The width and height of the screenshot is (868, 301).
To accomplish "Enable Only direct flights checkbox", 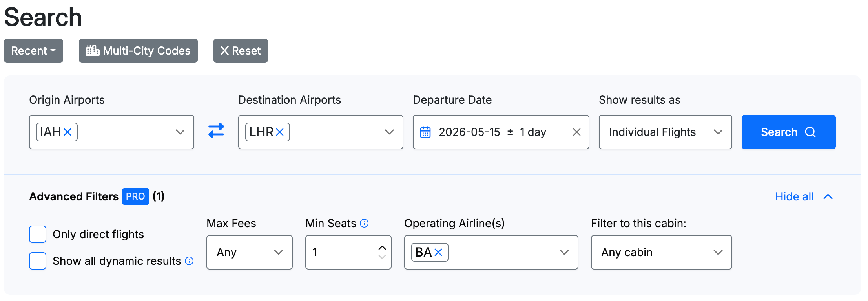I will point(38,234).
